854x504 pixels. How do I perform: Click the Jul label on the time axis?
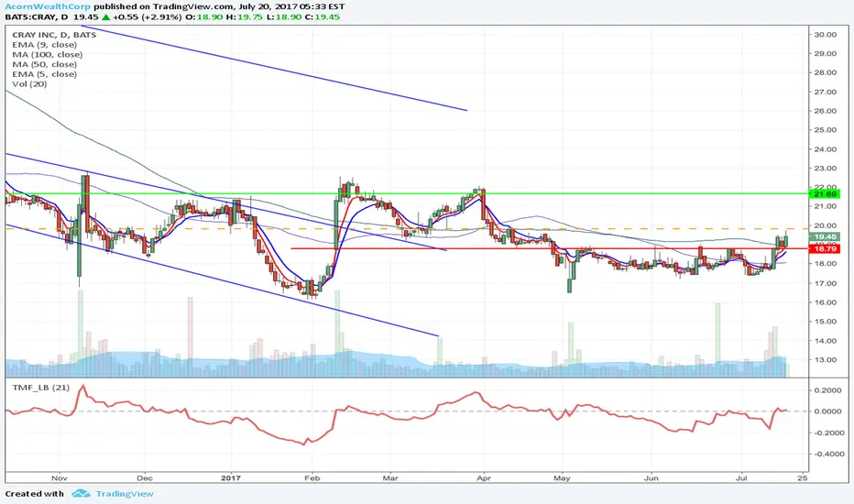point(740,478)
